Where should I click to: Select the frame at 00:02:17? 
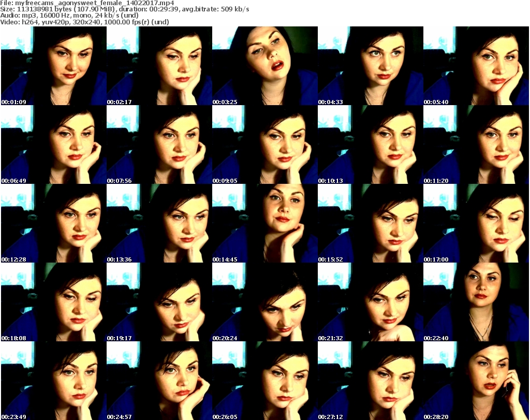click(x=159, y=66)
